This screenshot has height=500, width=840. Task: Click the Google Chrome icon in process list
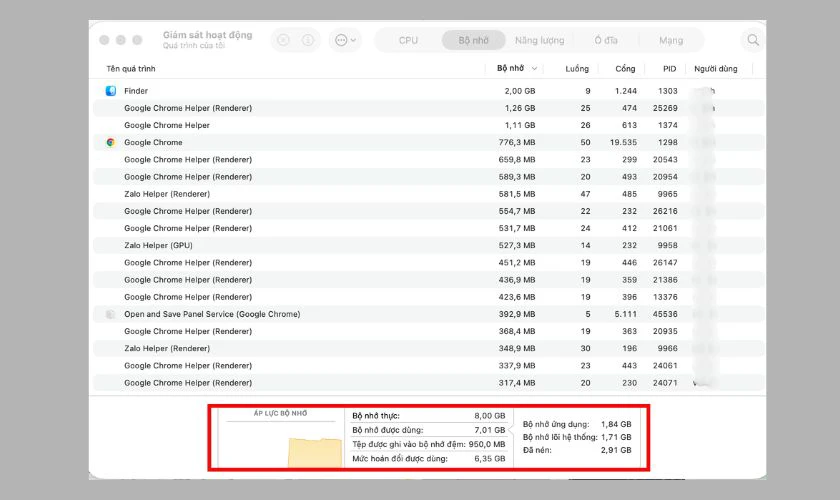(x=111, y=143)
